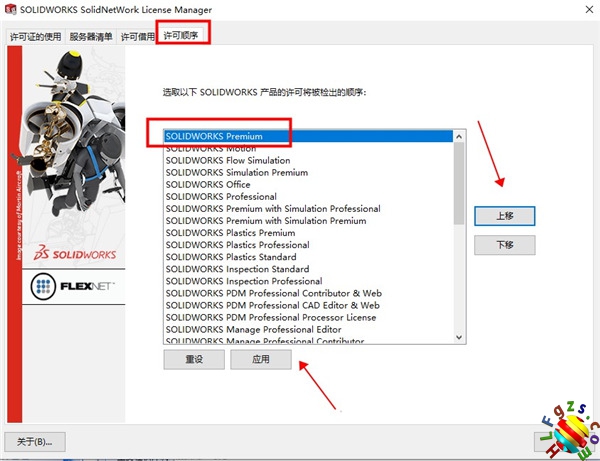Select SOLIDWORKS Plastics Premium
Viewport: 600px width, 461px height.
coord(309,233)
